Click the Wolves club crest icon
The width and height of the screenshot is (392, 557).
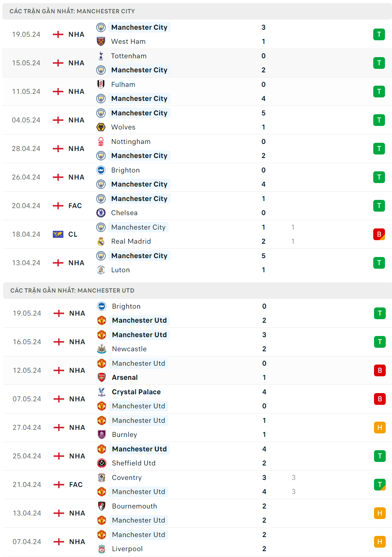point(101,127)
